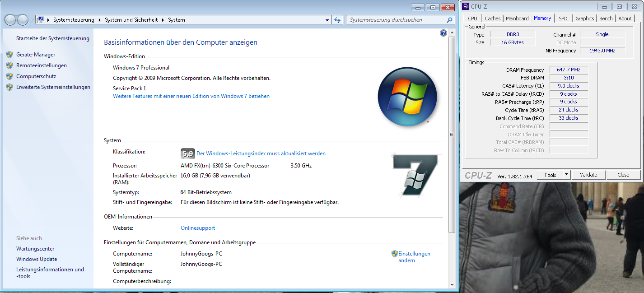Select Systemsteuerung in the breadcrumb
The height and width of the screenshot is (293, 644).
click(74, 20)
